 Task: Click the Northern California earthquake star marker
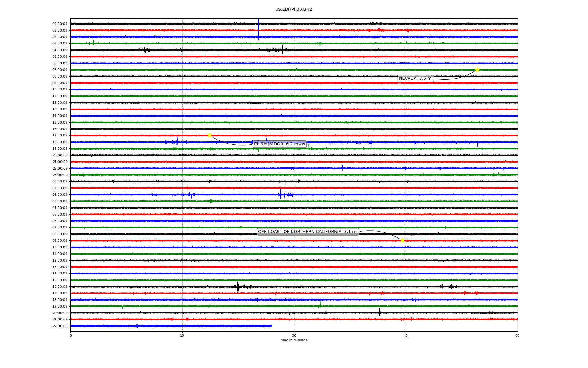click(402, 240)
